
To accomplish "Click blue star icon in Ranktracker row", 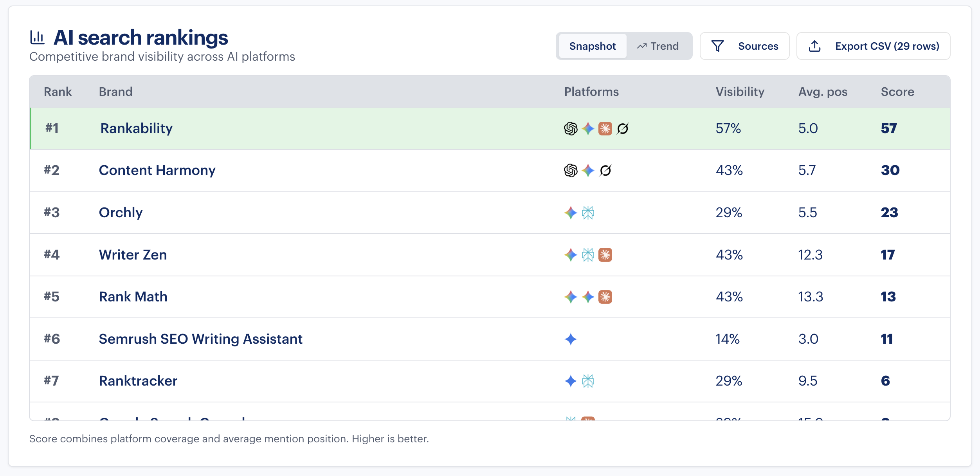I will 571,381.
